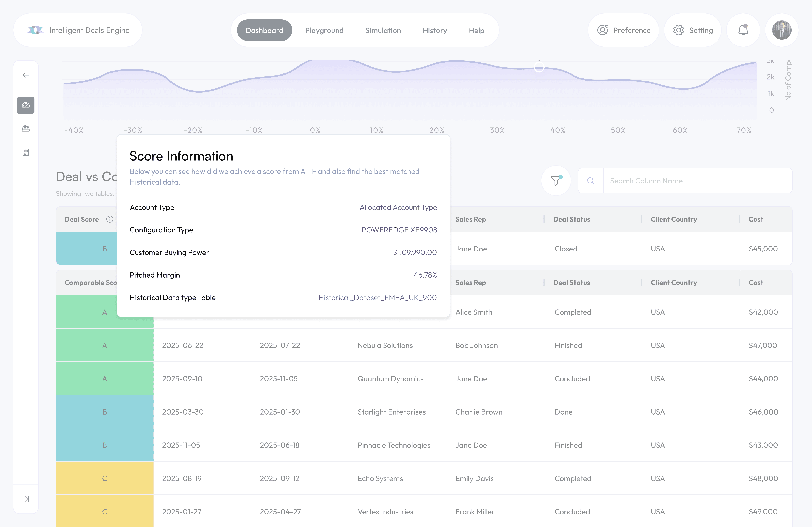Screen dimensions: 812x527
Task: Expand sidebar with bottom arrow icon
Action: pyautogui.click(x=26, y=499)
